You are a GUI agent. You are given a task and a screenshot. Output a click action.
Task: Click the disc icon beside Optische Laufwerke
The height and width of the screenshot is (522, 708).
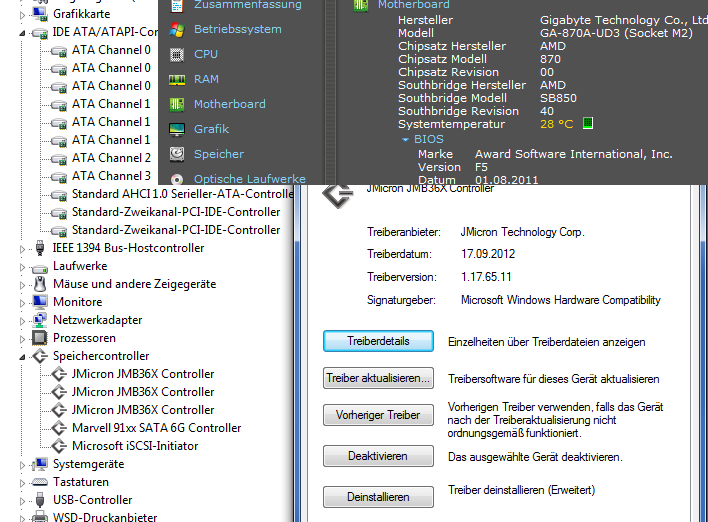pyautogui.click(x=177, y=179)
